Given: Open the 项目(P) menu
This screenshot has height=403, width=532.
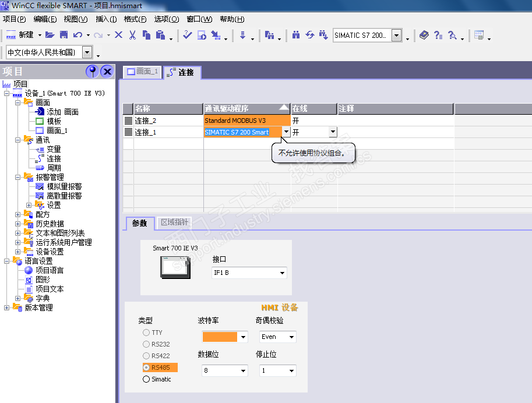Looking at the screenshot, I should click(14, 19).
